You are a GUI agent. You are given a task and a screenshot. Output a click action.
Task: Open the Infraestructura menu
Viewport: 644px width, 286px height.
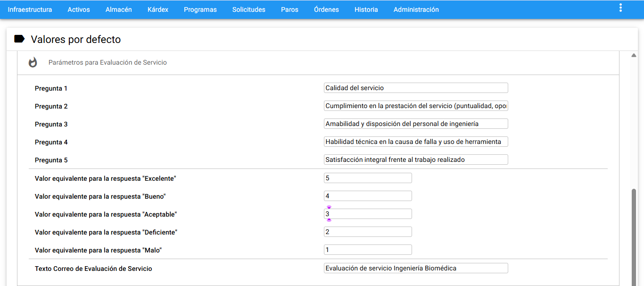[30, 9]
